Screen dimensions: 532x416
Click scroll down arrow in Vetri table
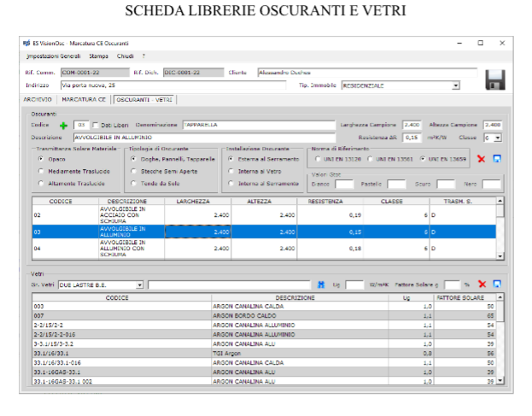[x=500, y=381]
